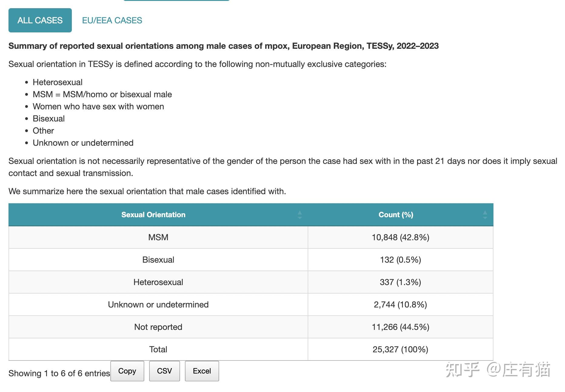Click the Bisexual table cell

(158, 260)
